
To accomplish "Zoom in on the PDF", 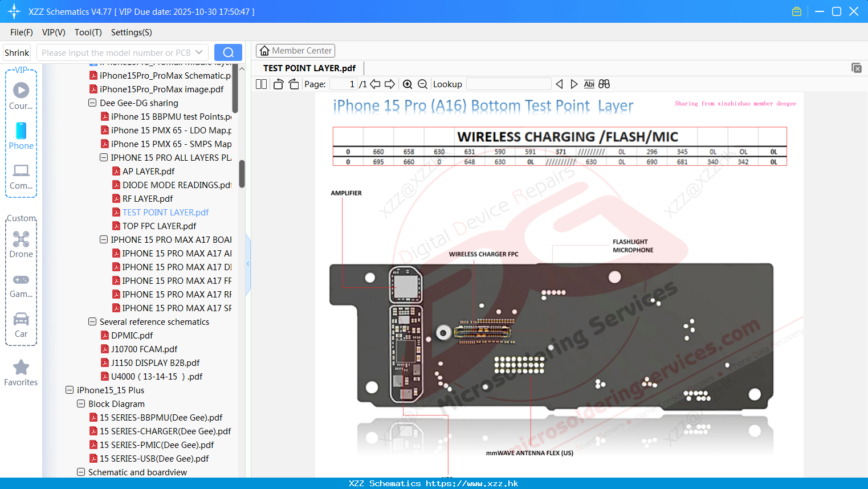I will tap(407, 84).
